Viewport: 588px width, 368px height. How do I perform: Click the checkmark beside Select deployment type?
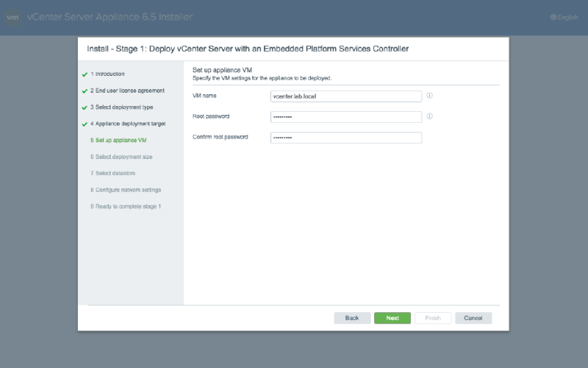(x=85, y=107)
